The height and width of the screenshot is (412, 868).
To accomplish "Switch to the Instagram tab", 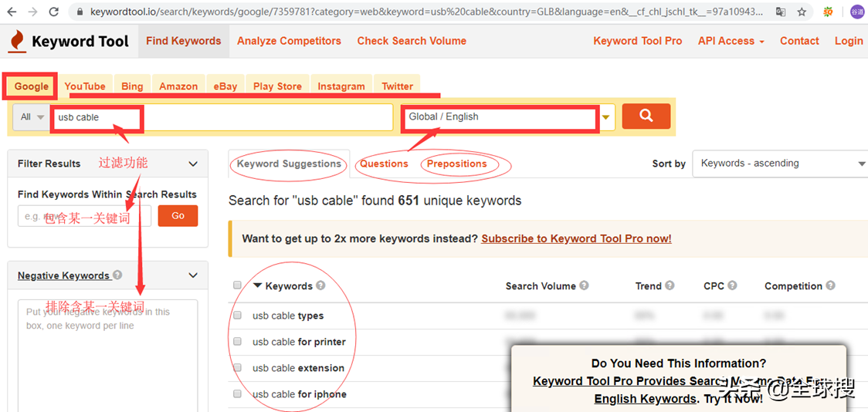I will pos(341,86).
